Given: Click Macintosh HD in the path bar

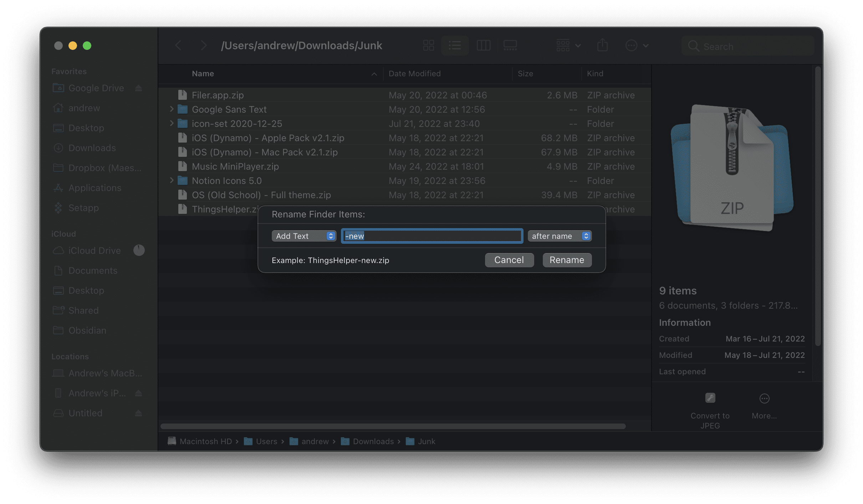Looking at the screenshot, I should click(200, 441).
